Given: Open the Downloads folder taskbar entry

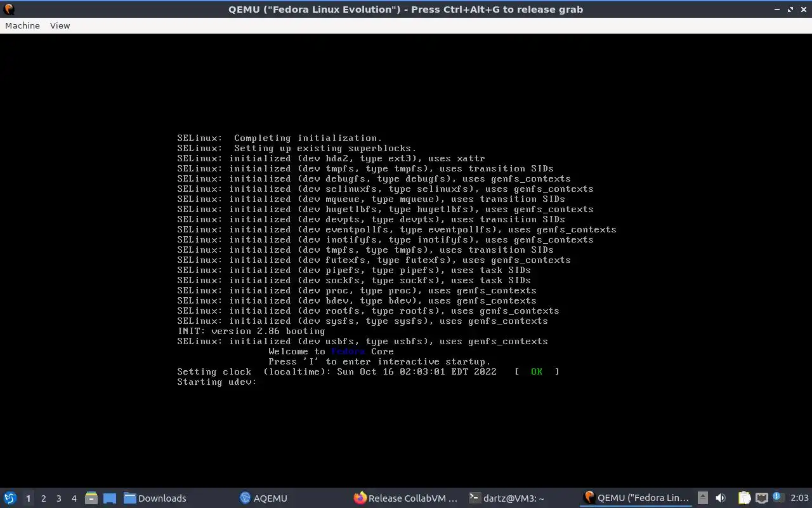Looking at the screenshot, I should 155,498.
